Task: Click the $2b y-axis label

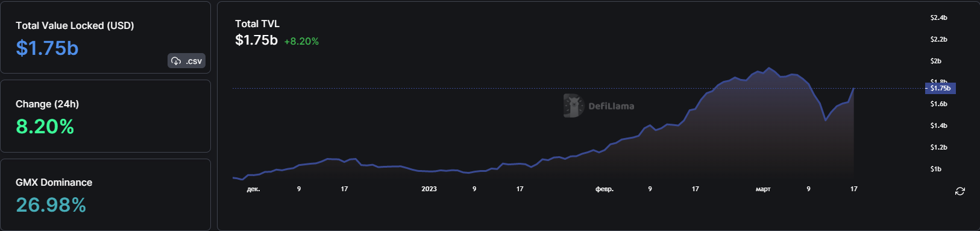Action: click(x=935, y=61)
